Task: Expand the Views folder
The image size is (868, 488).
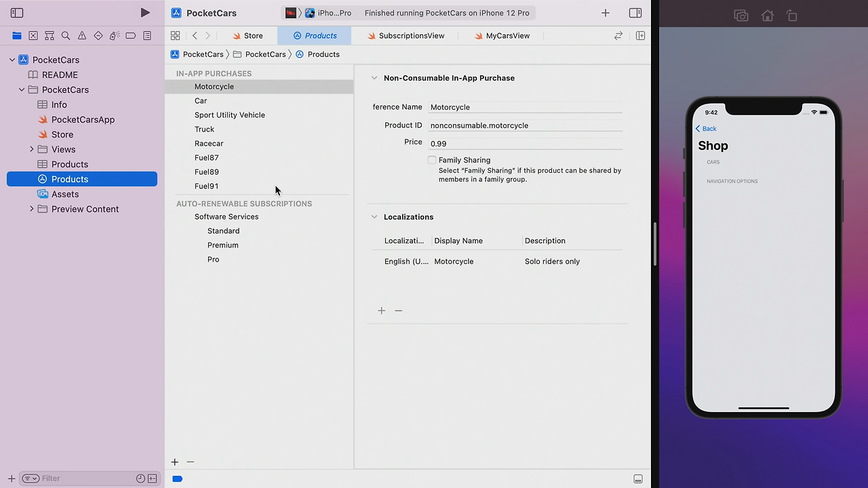Action: (31, 149)
